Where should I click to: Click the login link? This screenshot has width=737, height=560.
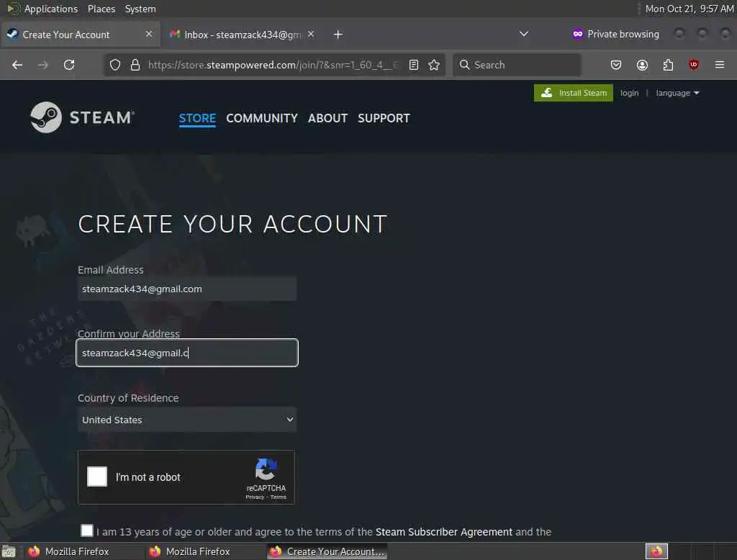(x=629, y=93)
